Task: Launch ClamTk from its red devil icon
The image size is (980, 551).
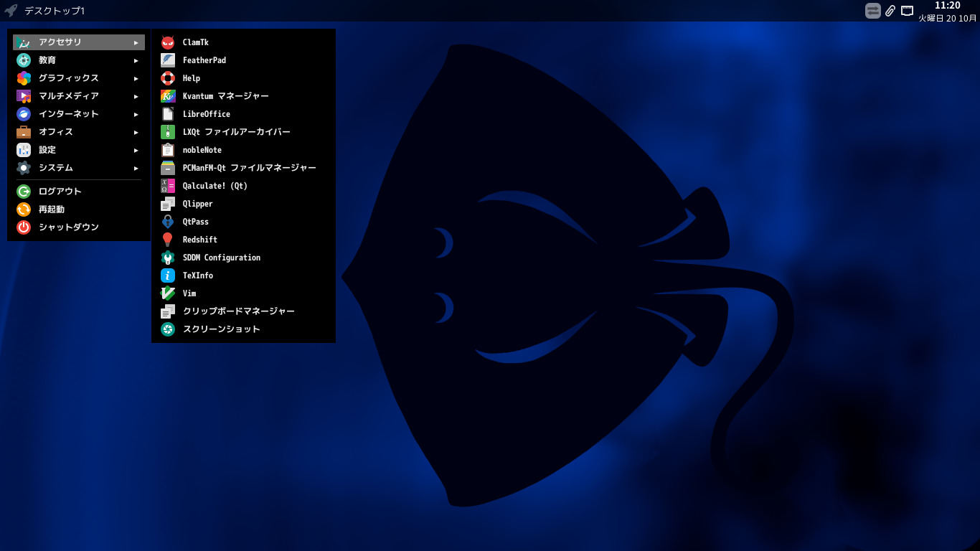Action: [x=168, y=42]
